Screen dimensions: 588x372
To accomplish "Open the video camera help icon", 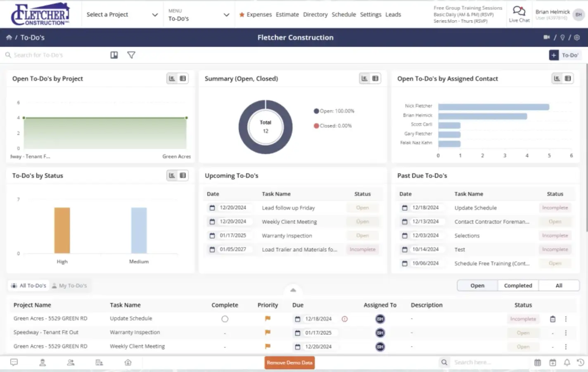I will [547, 38].
